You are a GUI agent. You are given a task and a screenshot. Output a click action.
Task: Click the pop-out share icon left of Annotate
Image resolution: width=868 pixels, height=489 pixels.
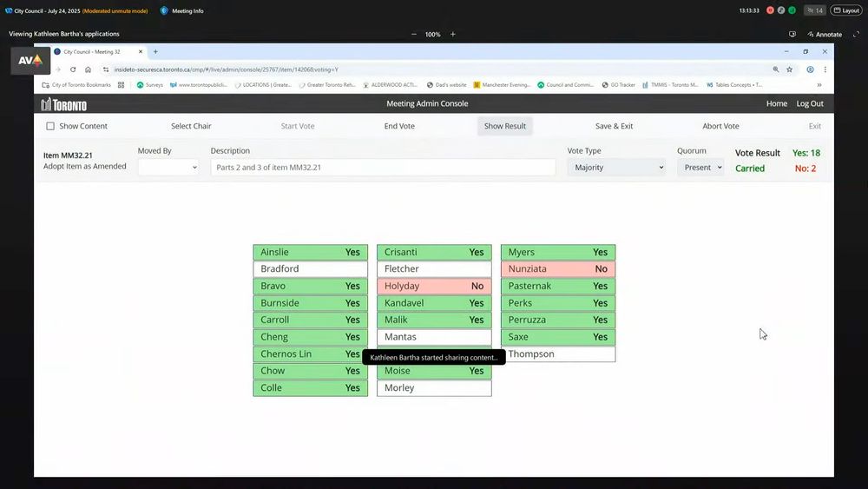[792, 35]
